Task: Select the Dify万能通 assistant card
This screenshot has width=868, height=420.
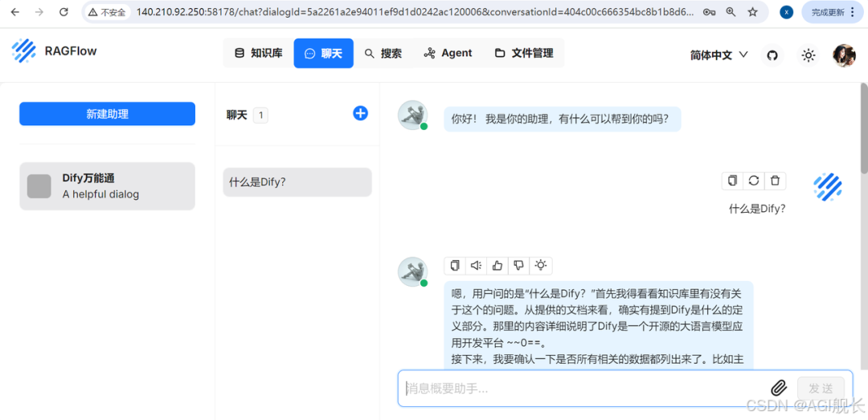Action: coord(108,186)
